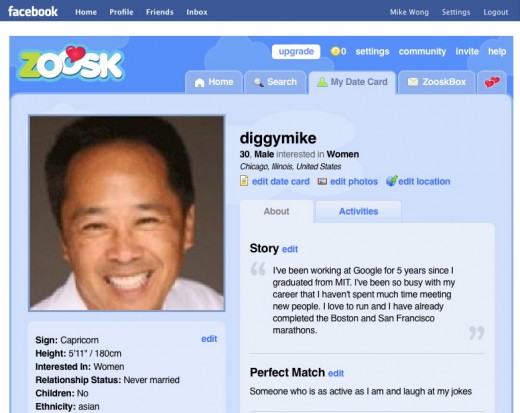Click the Search tab magnifier icon
520x413 pixels.
click(x=258, y=82)
